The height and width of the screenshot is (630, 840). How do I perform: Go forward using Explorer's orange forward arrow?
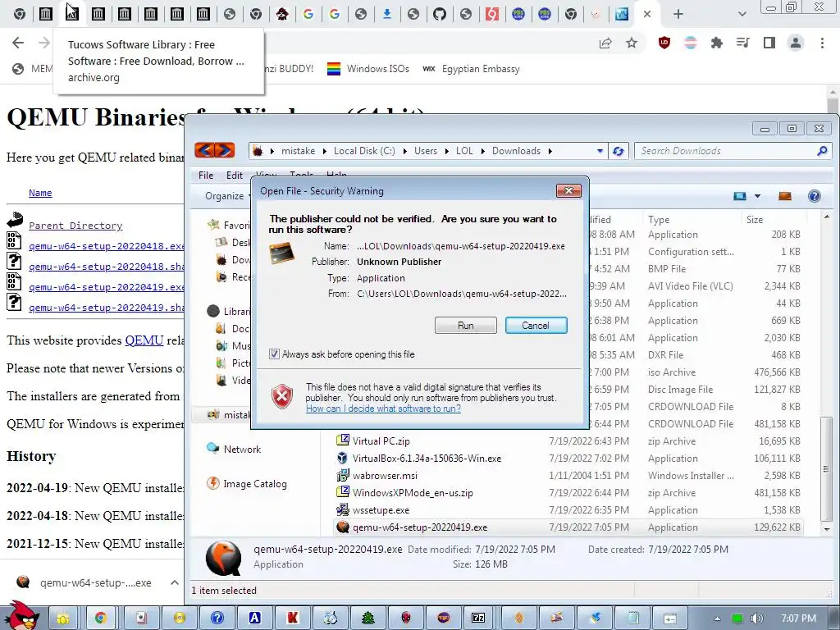[225, 151]
